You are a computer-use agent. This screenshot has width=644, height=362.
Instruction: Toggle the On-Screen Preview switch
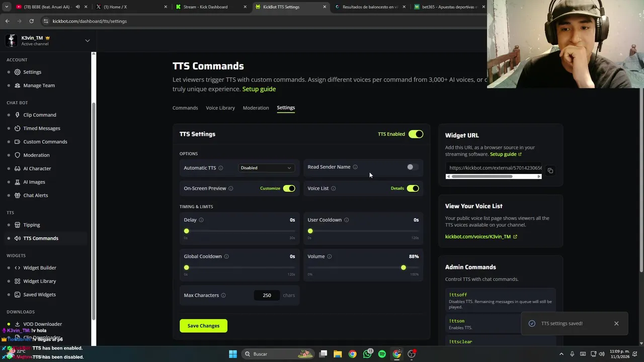tap(289, 189)
